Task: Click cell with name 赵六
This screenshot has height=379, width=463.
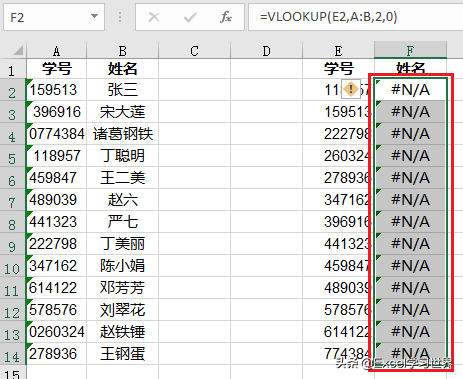Action: pyautogui.click(x=122, y=200)
